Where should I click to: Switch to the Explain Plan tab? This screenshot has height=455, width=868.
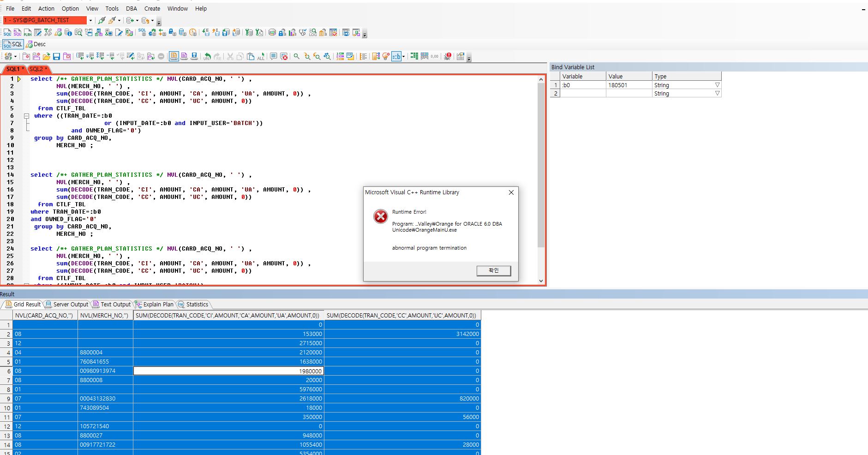click(x=155, y=304)
